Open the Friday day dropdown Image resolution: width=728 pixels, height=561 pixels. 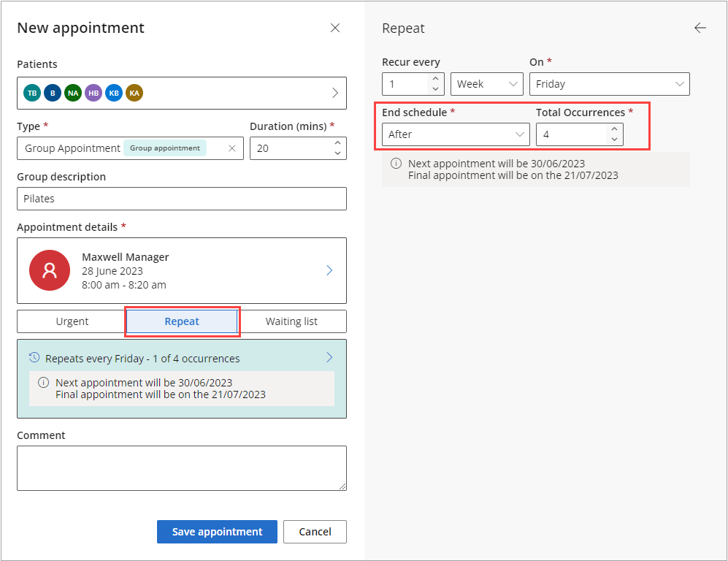(609, 84)
